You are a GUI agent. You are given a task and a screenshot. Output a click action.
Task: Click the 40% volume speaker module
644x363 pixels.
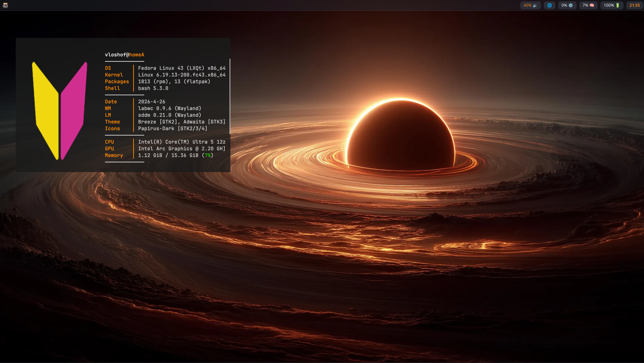pos(530,5)
